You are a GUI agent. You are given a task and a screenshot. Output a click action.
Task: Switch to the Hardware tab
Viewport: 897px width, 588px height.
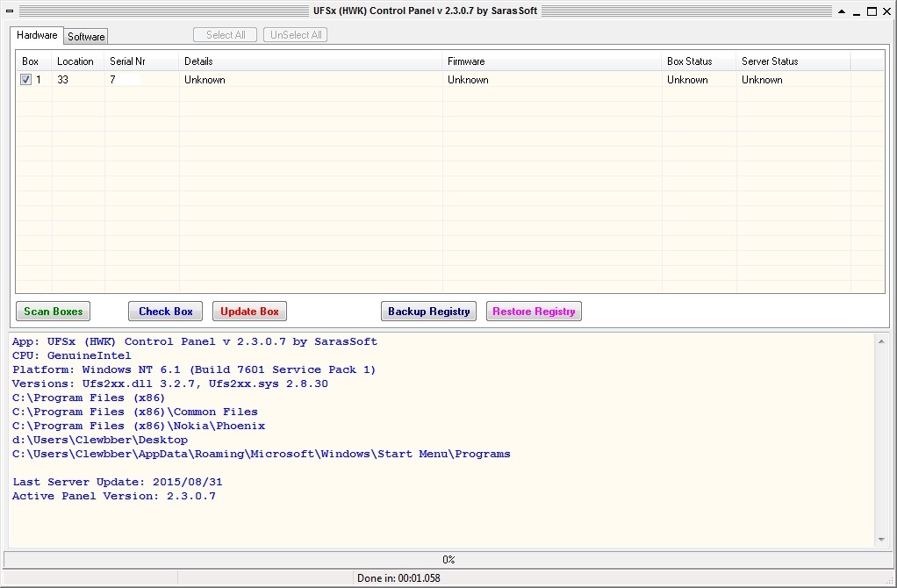pyautogui.click(x=37, y=35)
